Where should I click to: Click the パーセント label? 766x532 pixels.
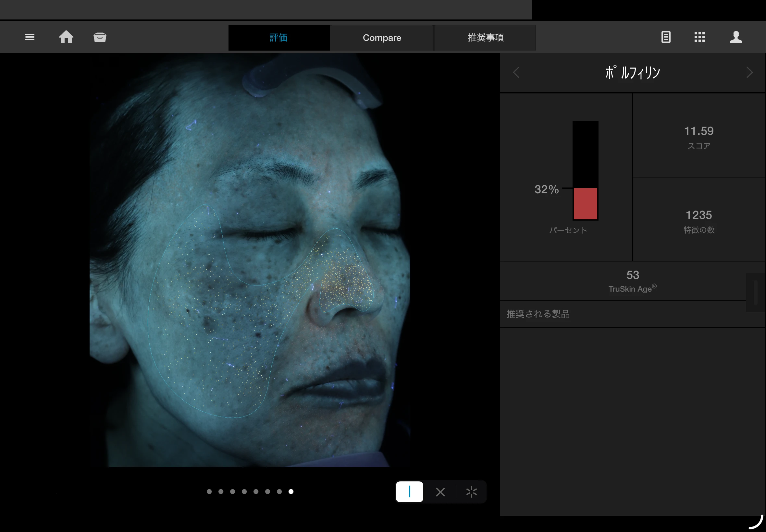click(x=568, y=230)
